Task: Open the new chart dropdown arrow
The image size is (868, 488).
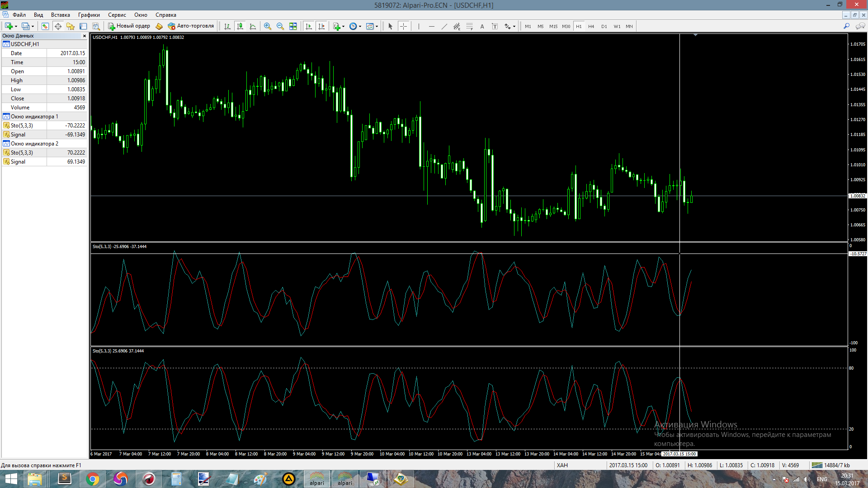Action: pyautogui.click(x=16, y=26)
